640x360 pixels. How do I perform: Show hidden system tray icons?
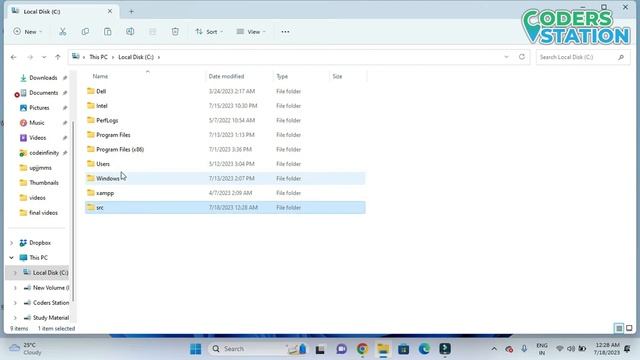[494, 349]
